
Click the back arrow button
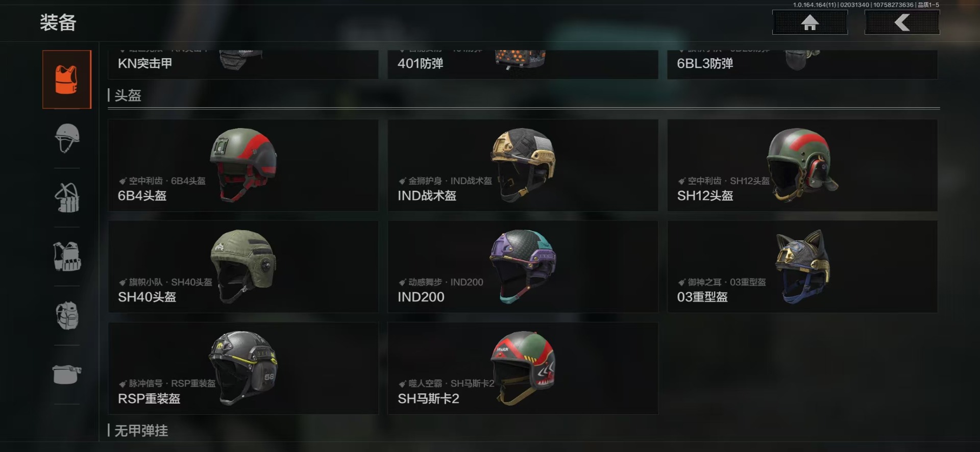[902, 22]
